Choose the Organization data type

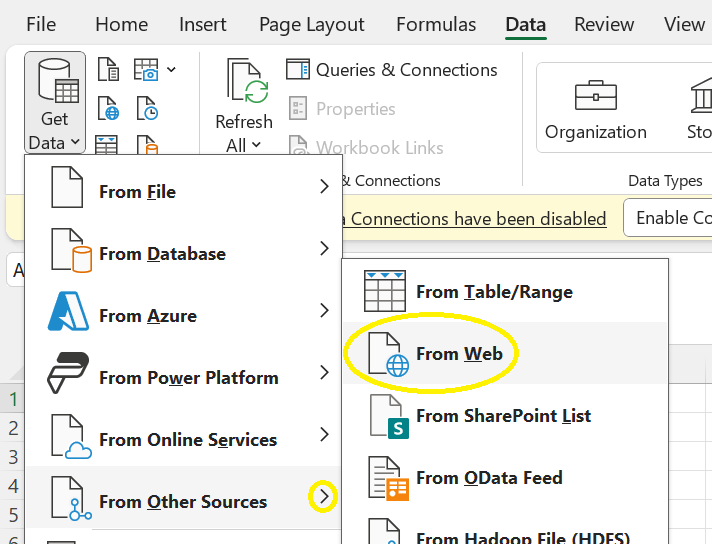click(595, 109)
